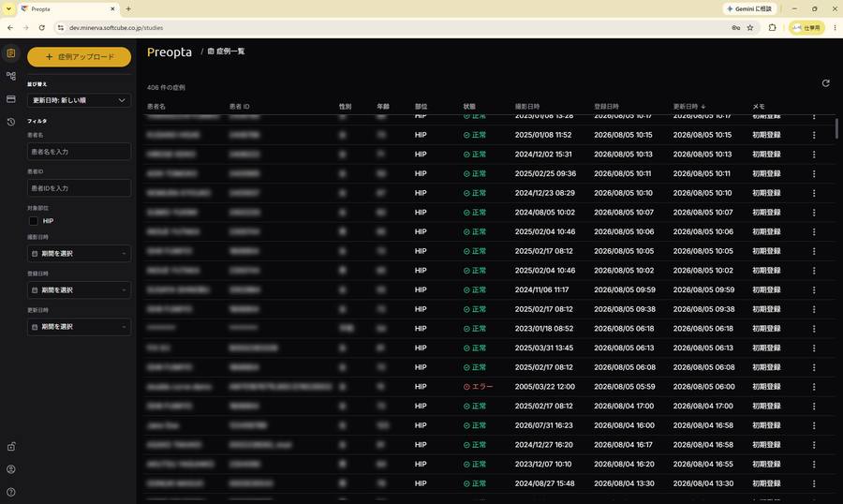
Task: View site information icon in address bar
Action: (x=60, y=27)
